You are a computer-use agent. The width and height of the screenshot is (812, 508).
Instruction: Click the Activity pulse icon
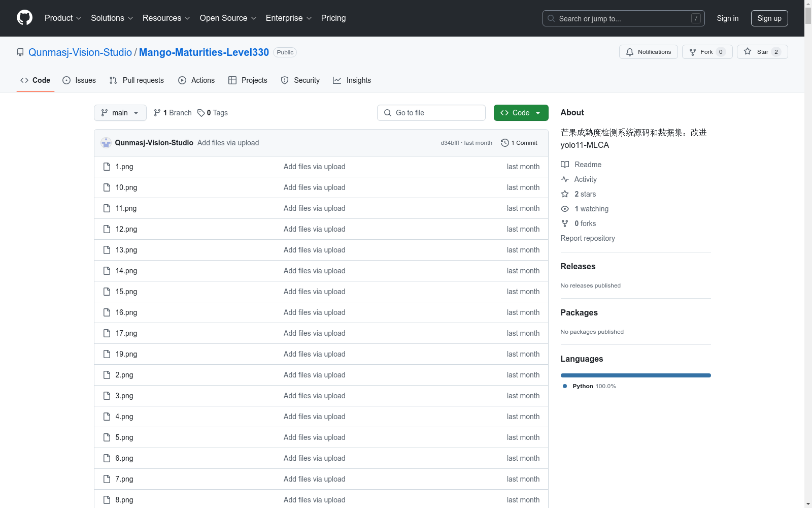coord(565,179)
